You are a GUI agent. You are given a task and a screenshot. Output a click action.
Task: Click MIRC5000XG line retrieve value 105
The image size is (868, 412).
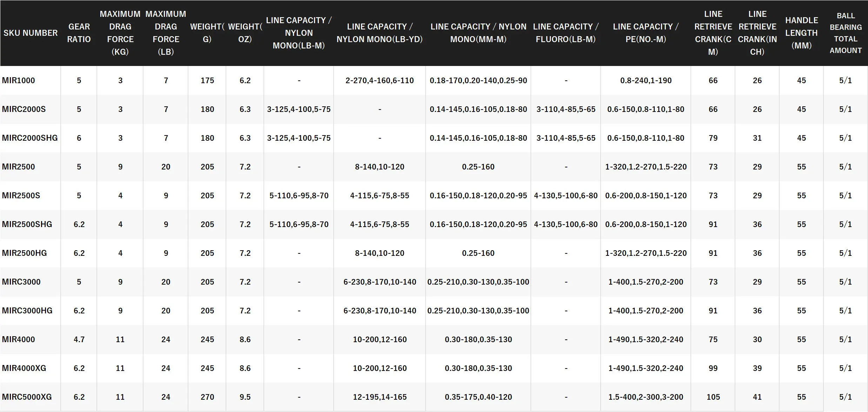tap(713, 397)
